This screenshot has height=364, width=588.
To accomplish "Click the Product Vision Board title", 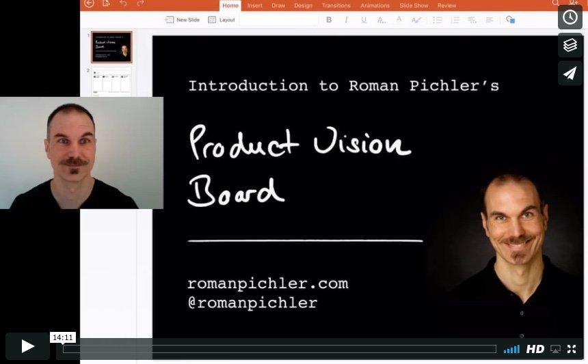I will [x=299, y=166].
